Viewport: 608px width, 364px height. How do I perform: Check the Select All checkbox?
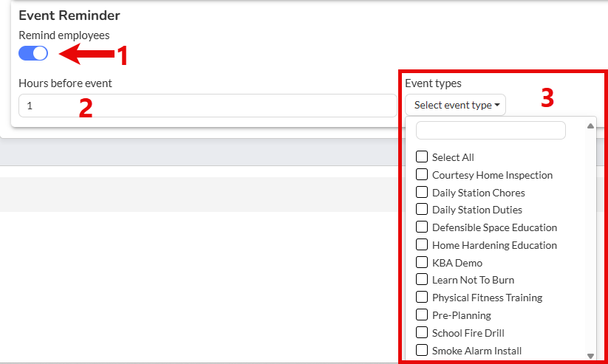422,157
